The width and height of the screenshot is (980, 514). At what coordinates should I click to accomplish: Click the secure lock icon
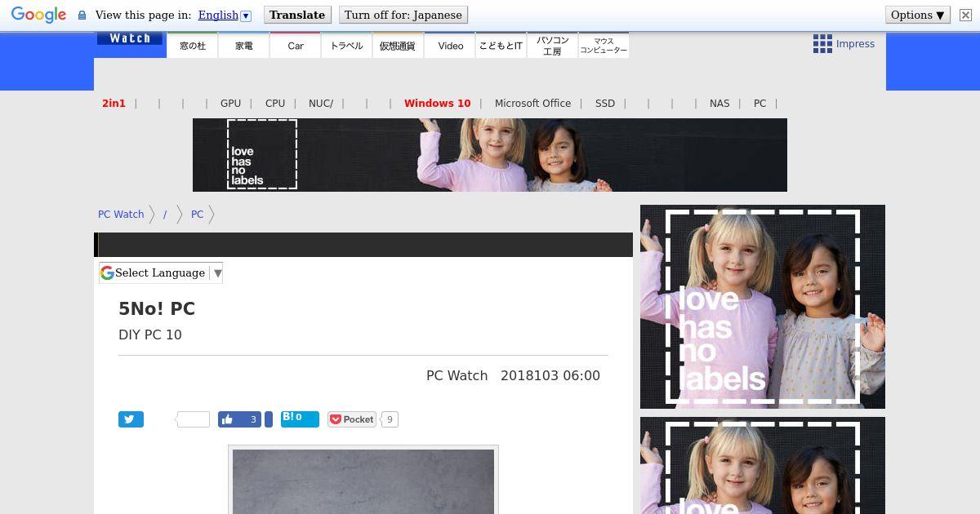(x=82, y=16)
